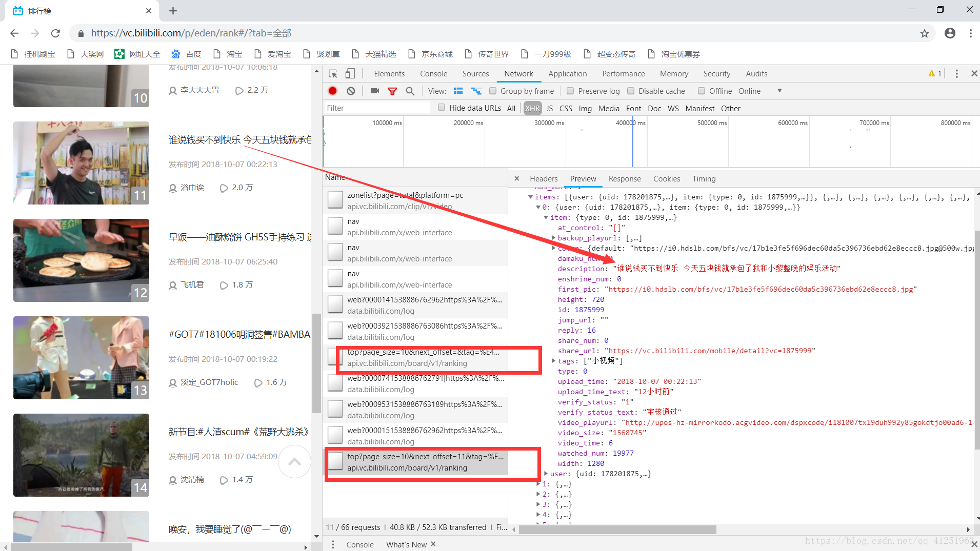Toggle the red filter funnel icon
Screen dimensions: 980x551
click(392, 91)
